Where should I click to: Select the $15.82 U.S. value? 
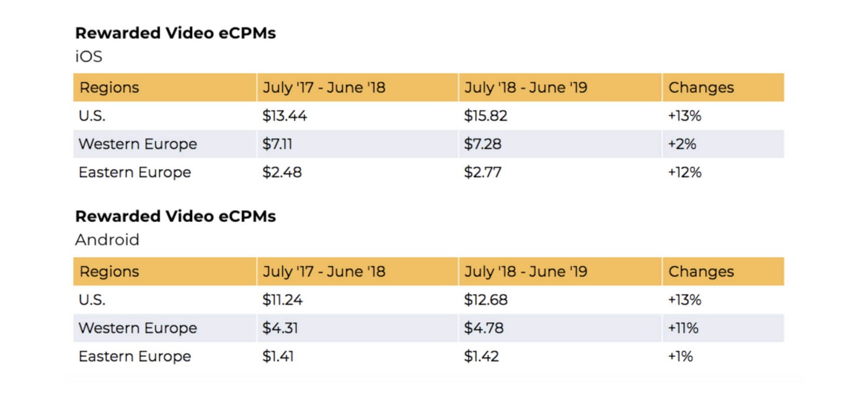coord(485,116)
